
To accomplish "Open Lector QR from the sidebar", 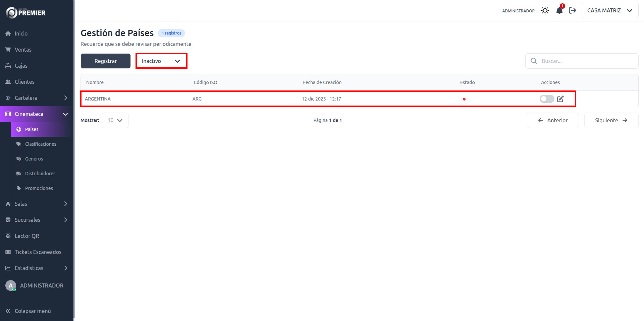I will [27, 236].
